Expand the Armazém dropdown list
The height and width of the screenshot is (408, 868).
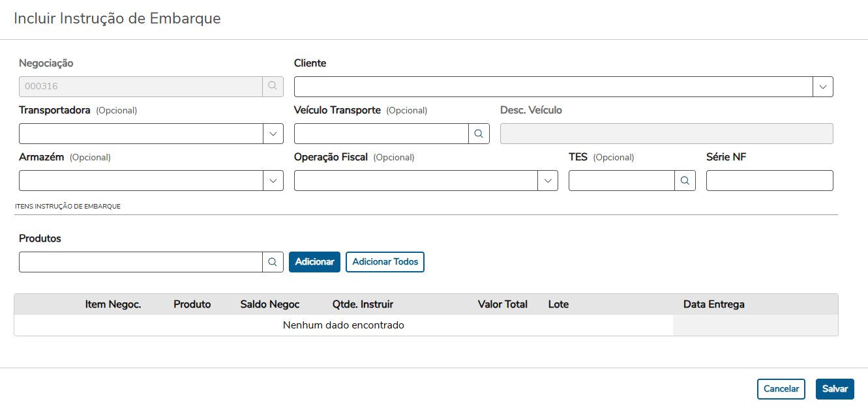(x=273, y=181)
